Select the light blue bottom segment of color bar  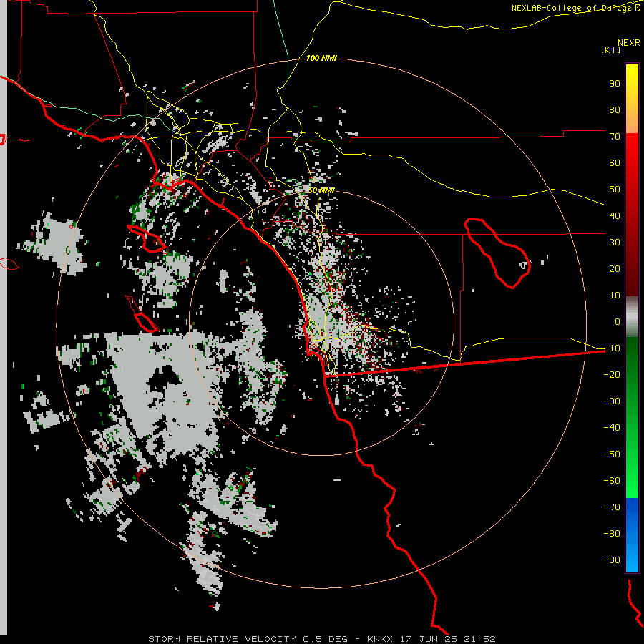point(632,559)
